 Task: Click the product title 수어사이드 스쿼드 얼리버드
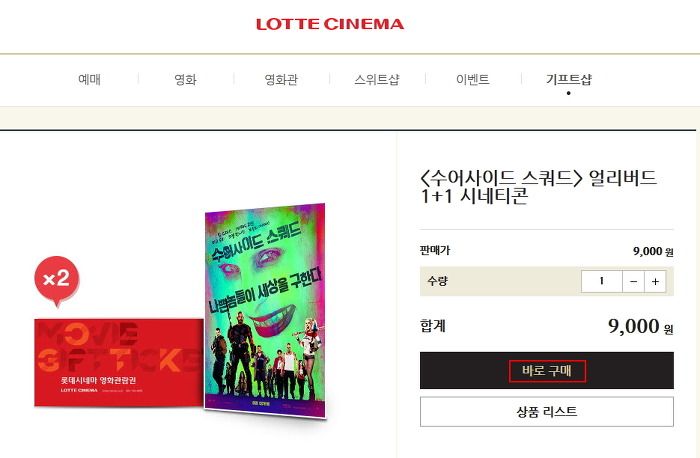538,187
